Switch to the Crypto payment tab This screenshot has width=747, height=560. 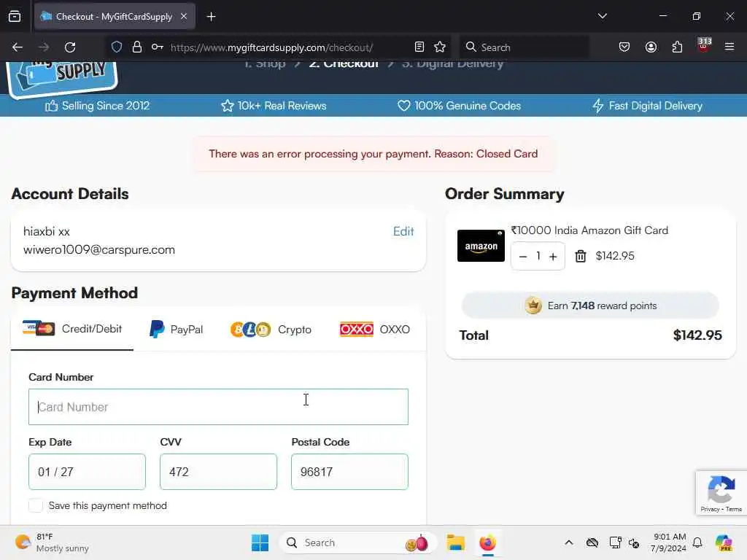(x=271, y=330)
